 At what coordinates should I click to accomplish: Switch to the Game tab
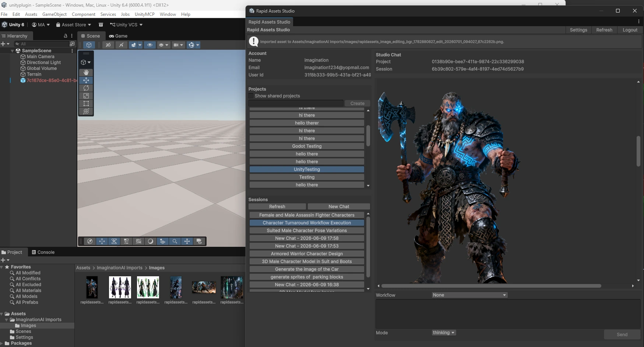pos(118,36)
